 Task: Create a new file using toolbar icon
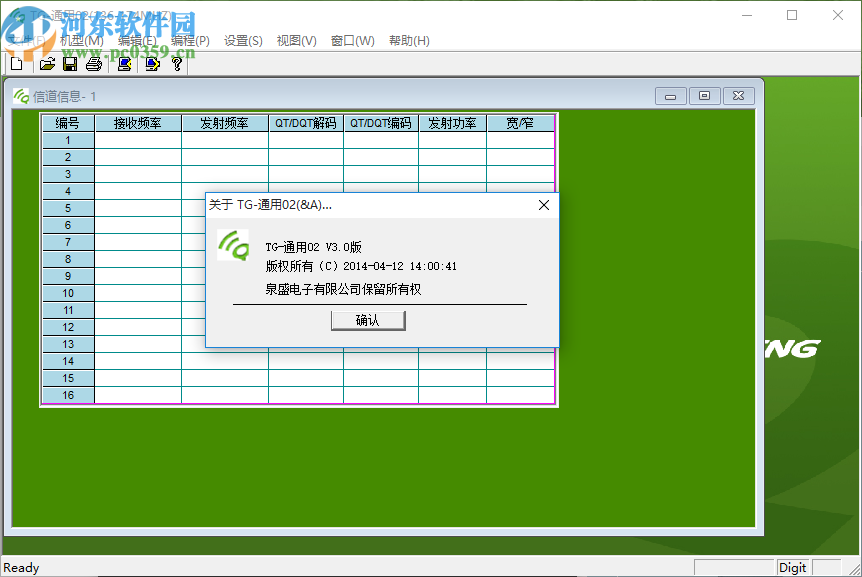click(x=17, y=63)
